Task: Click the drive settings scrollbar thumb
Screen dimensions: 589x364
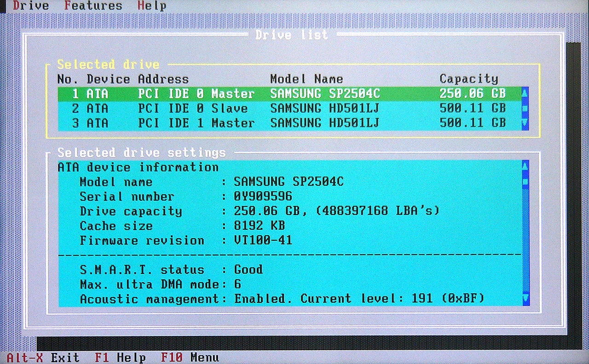Action: [525, 182]
